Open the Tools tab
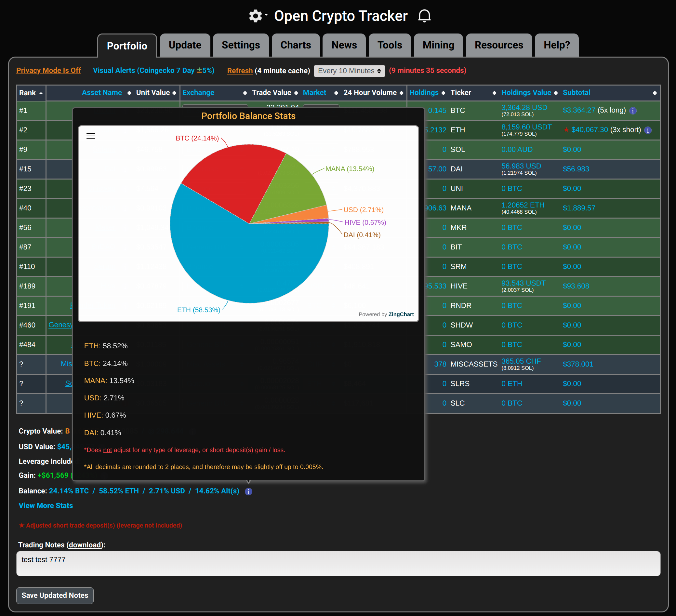This screenshot has height=616, width=676. 390,45
